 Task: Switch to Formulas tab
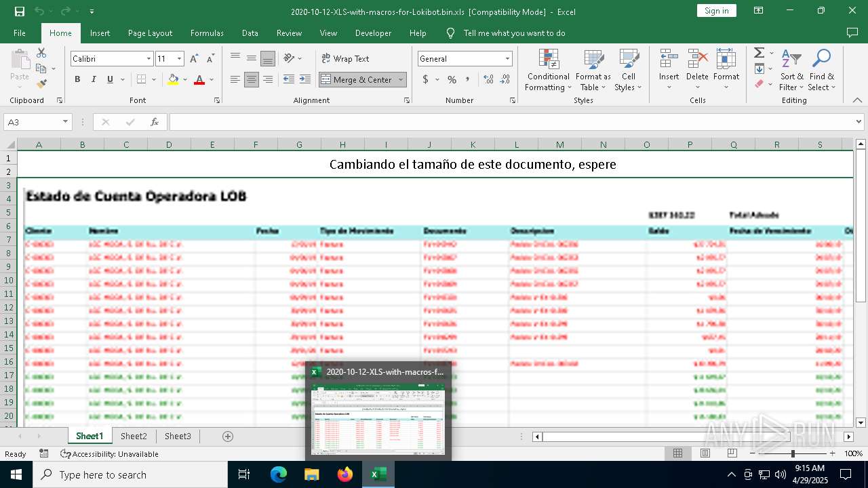point(207,33)
